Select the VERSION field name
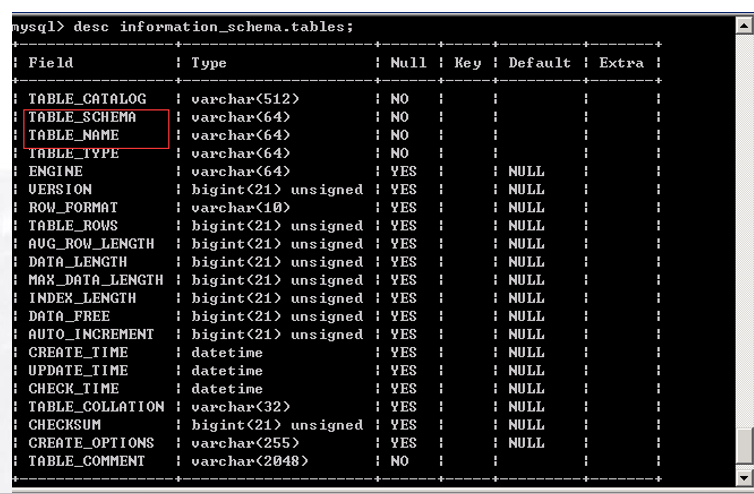Image resolution: width=754 pixels, height=494 pixels. point(60,190)
